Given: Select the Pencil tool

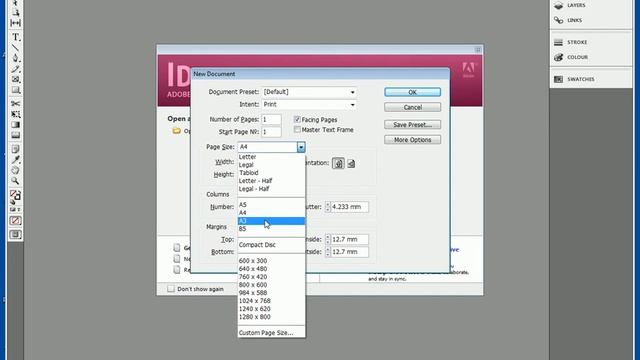Looking at the screenshot, I should tap(16, 69).
